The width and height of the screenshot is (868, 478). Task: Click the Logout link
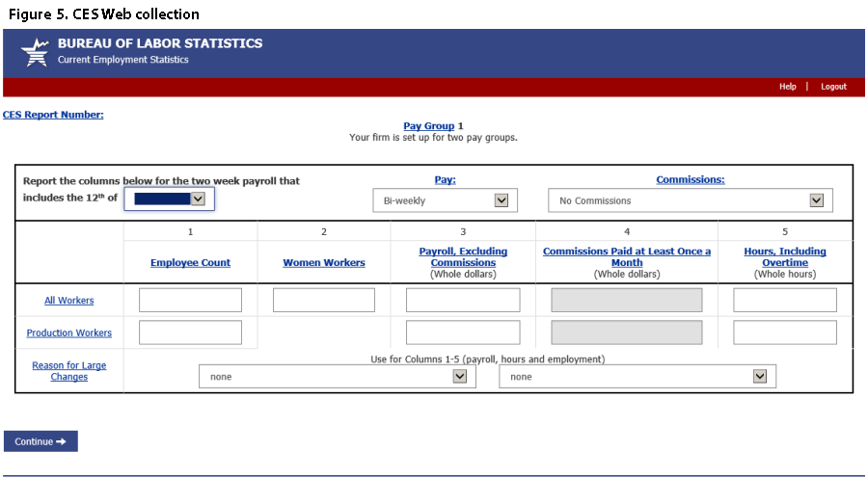pos(833,87)
